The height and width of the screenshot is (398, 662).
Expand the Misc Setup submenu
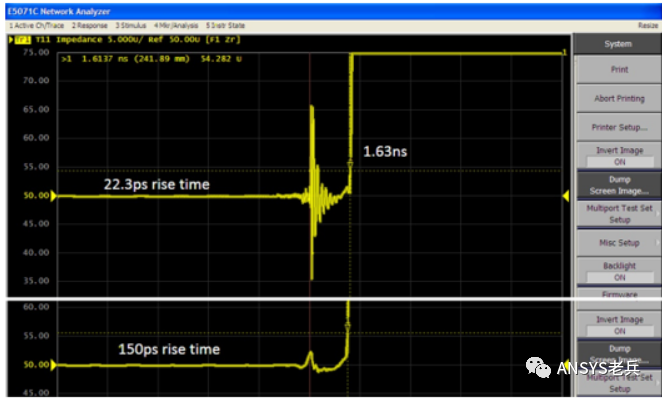click(x=619, y=243)
